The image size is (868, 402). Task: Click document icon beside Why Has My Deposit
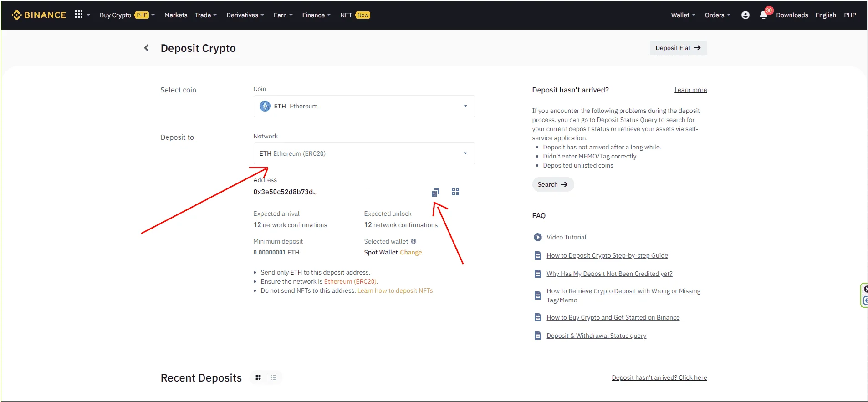point(538,274)
